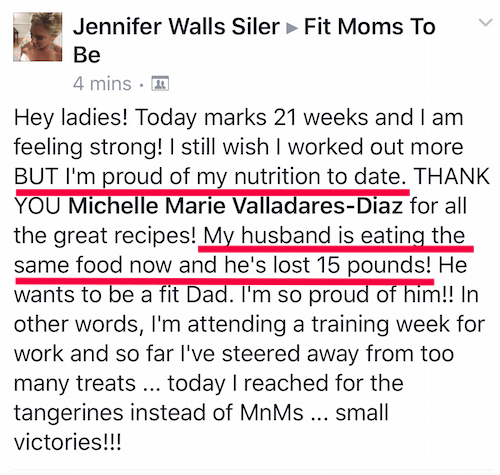
Task: Click the group members privacy icon
Action: (x=160, y=83)
